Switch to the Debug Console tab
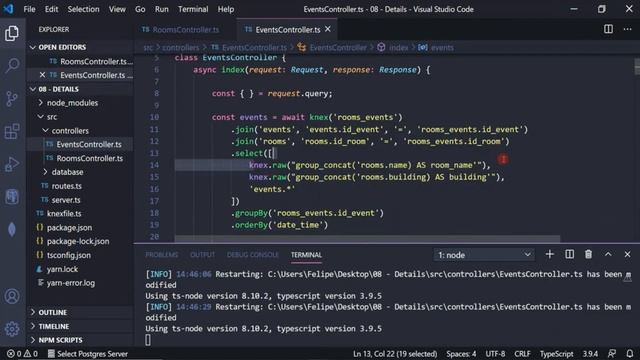The height and width of the screenshot is (360, 640). click(x=253, y=255)
